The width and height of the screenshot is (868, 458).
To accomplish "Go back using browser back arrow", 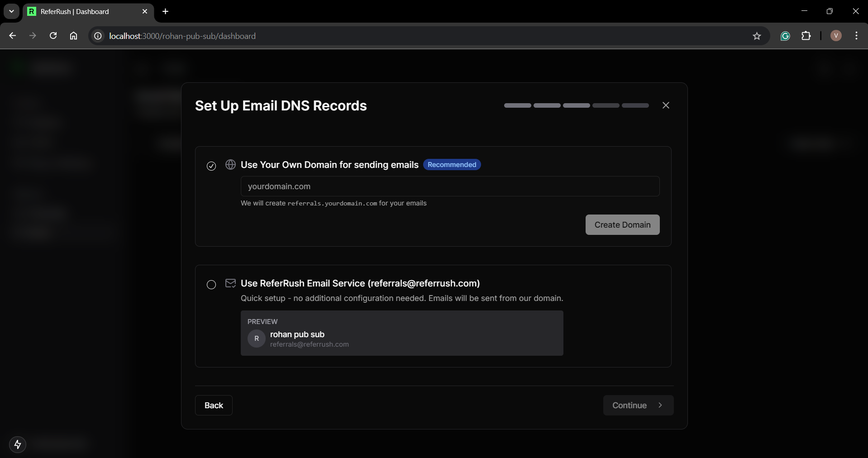I will (x=13, y=36).
